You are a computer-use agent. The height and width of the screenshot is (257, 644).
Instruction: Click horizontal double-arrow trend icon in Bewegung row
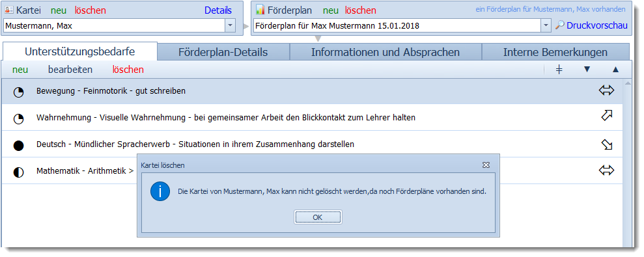click(606, 90)
